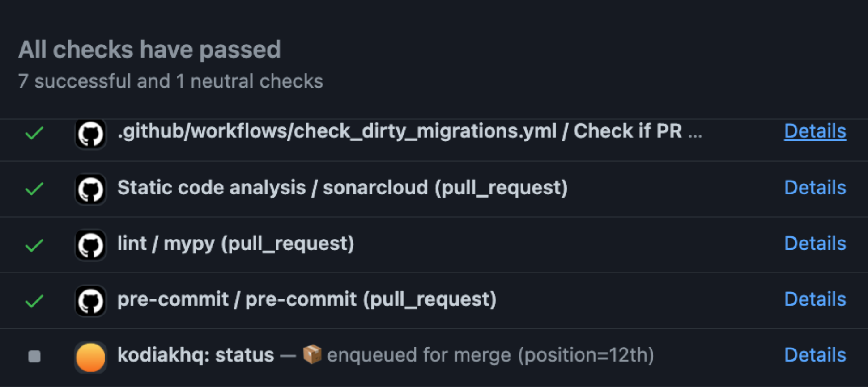Click the lint / mypy (pull_request) name
Viewport: 868px width, 387px height.
[235, 244]
